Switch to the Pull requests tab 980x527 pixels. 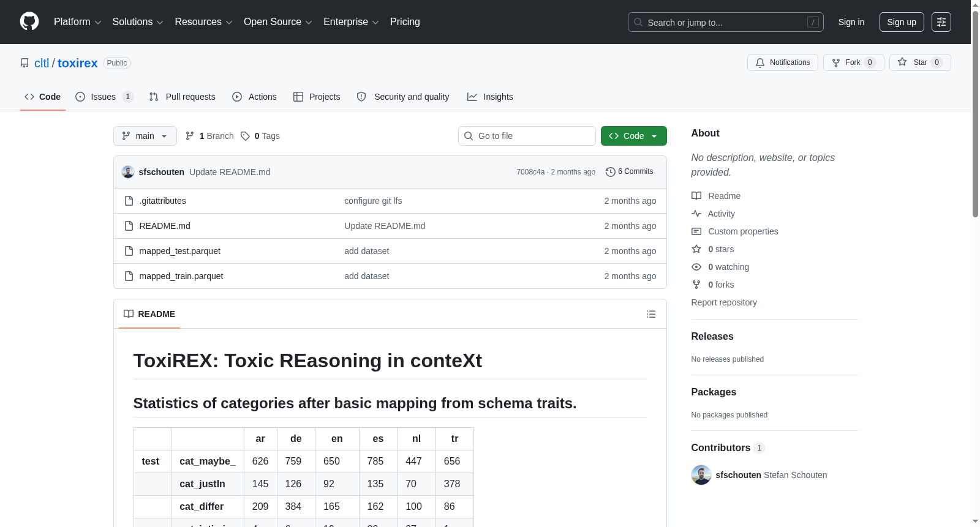click(182, 97)
